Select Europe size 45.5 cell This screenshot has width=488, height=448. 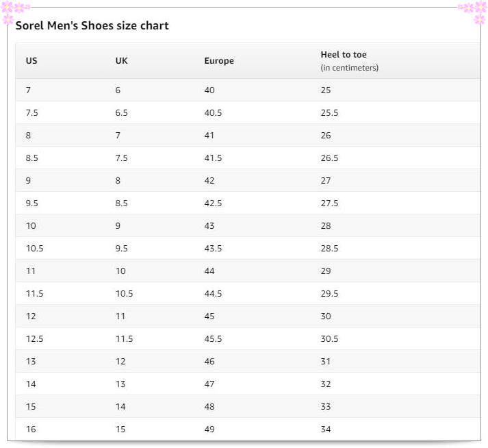[x=213, y=339]
